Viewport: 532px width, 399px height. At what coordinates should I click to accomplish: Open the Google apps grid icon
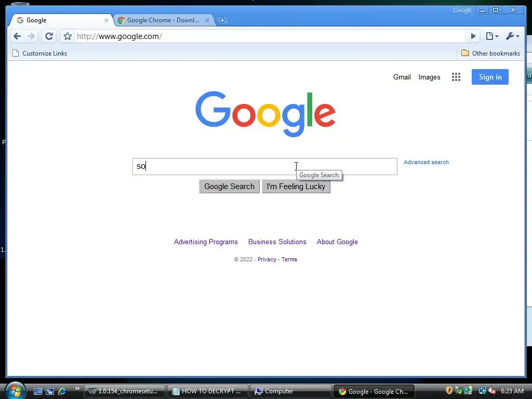point(456,77)
